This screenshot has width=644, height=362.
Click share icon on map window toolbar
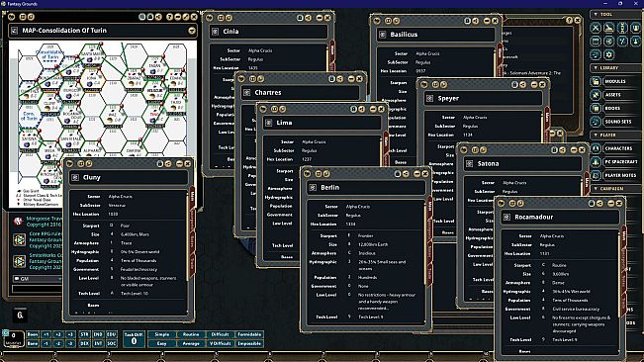158,17
